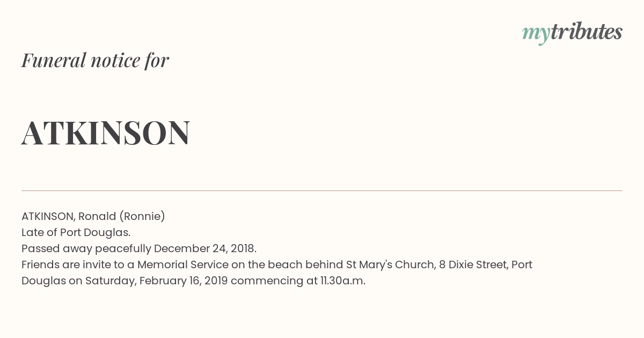This screenshot has width=644, height=338.
Task: Click the "Late of Port Douglas." line
Action: (76, 232)
